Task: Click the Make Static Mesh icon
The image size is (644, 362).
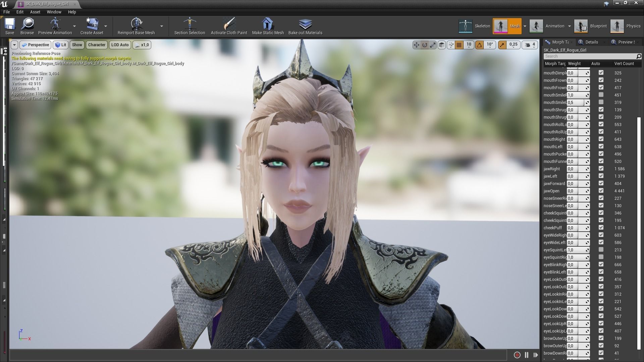Action: (x=268, y=26)
